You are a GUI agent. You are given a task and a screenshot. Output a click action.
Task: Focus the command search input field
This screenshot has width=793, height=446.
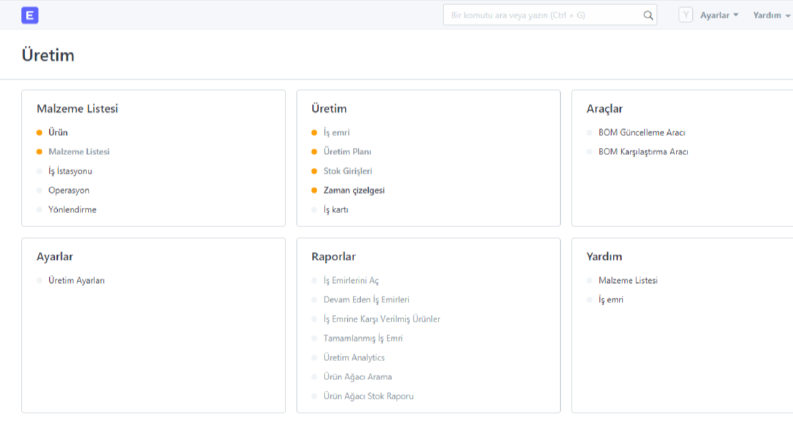pyautogui.click(x=550, y=15)
